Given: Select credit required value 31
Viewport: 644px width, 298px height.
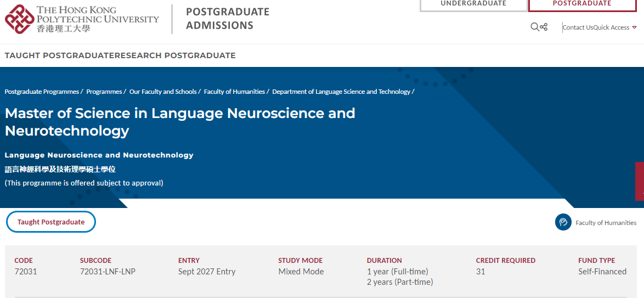Looking at the screenshot, I should click(480, 272).
